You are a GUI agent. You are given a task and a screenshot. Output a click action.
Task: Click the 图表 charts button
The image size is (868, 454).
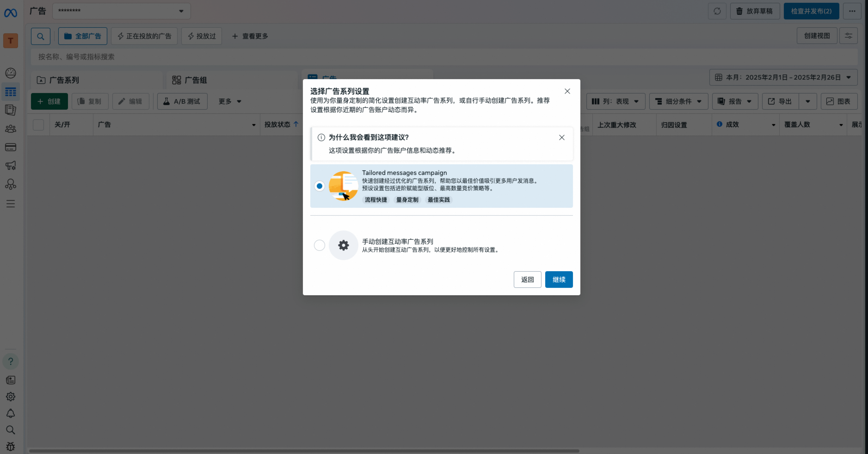pyautogui.click(x=839, y=101)
